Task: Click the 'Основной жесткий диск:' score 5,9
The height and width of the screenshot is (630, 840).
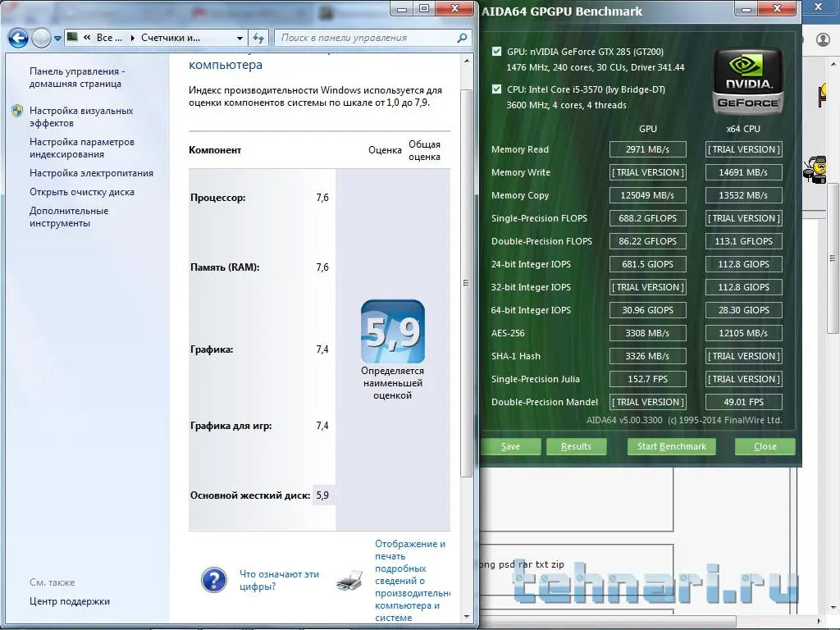Action: click(322, 495)
